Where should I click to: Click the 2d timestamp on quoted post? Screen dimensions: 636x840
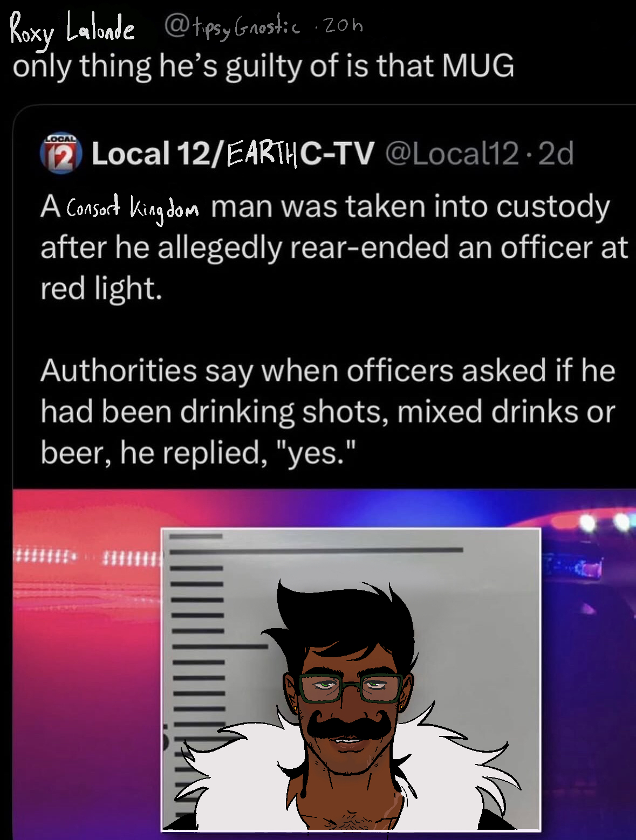556,154
